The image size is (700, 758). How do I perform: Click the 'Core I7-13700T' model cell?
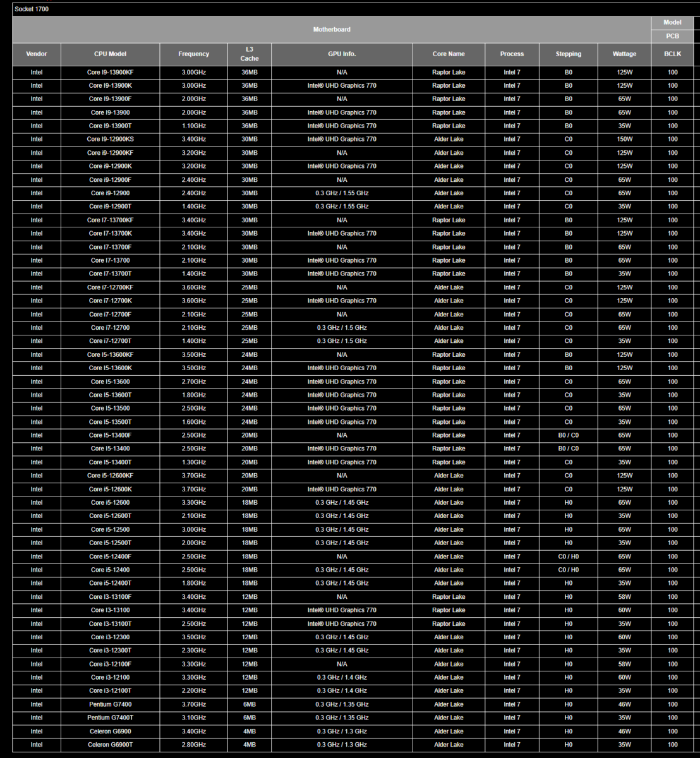111,274
